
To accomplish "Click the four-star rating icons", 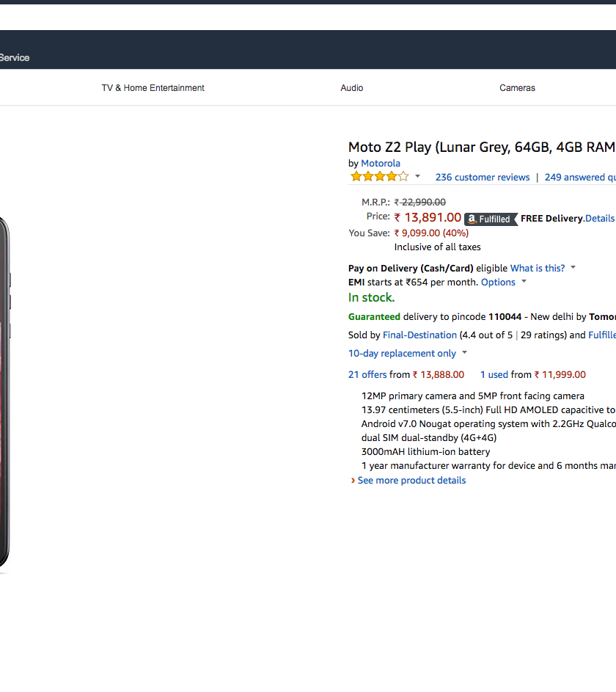I will pyautogui.click(x=379, y=177).
